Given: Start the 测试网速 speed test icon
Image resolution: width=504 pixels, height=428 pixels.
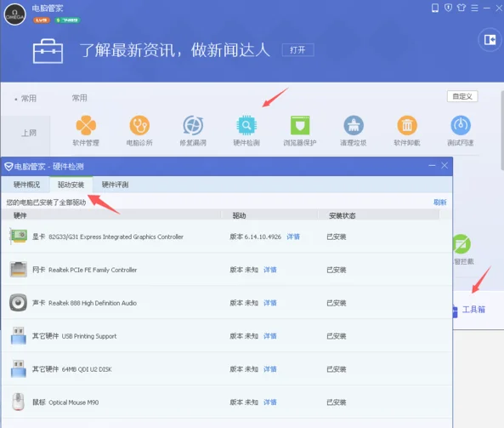Looking at the screenshot, I should pos(461,125).
